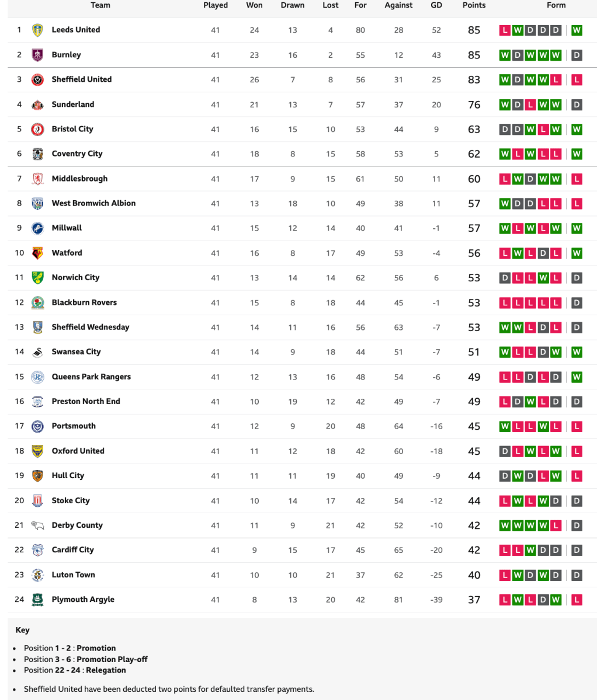This screenshot has width=597, height=700.
Task: Click the Hull City tiger badge
Action: [x=37, y=476]
